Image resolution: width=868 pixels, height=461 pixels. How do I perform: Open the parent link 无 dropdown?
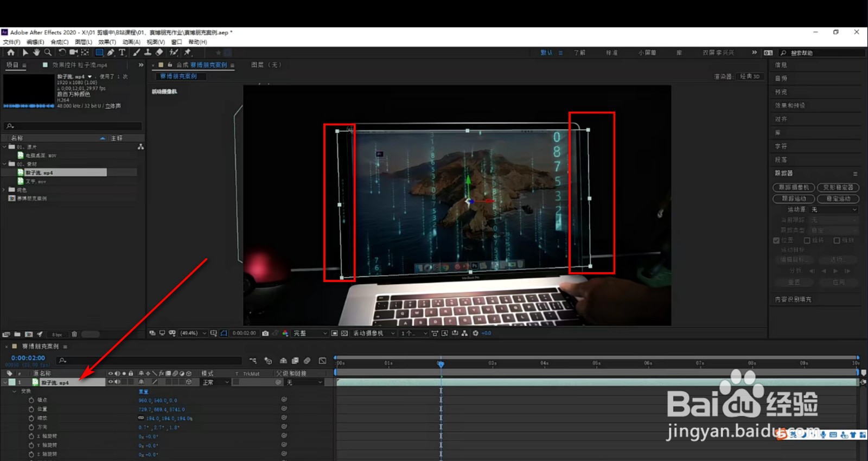305,382
